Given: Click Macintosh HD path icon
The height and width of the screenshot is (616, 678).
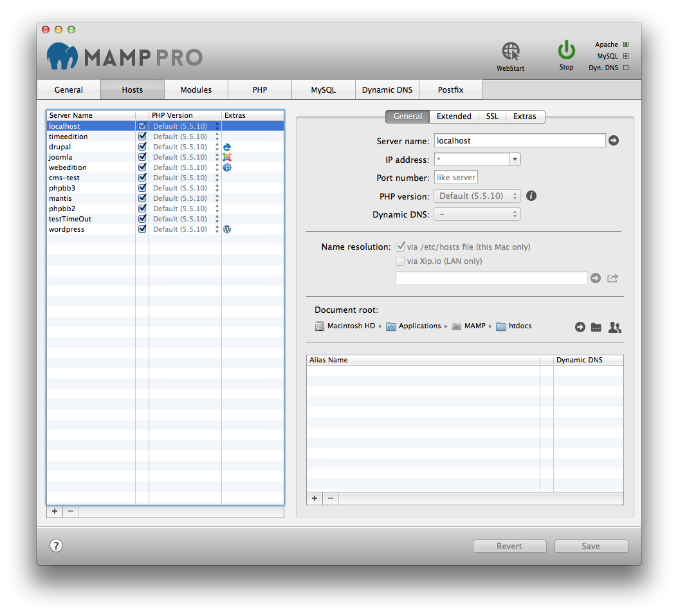Looking at the screenshot, I should coord(320,326).
